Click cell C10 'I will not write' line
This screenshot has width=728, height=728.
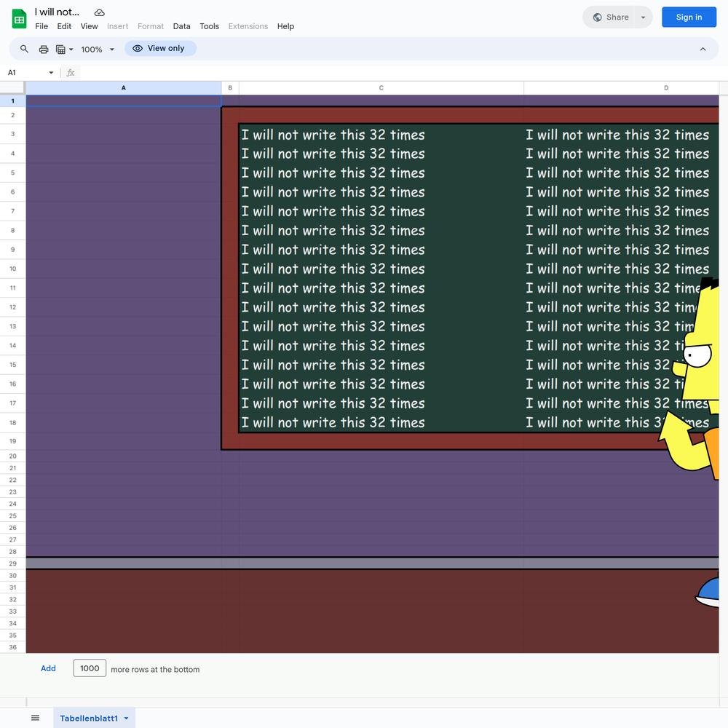point(381,269)
